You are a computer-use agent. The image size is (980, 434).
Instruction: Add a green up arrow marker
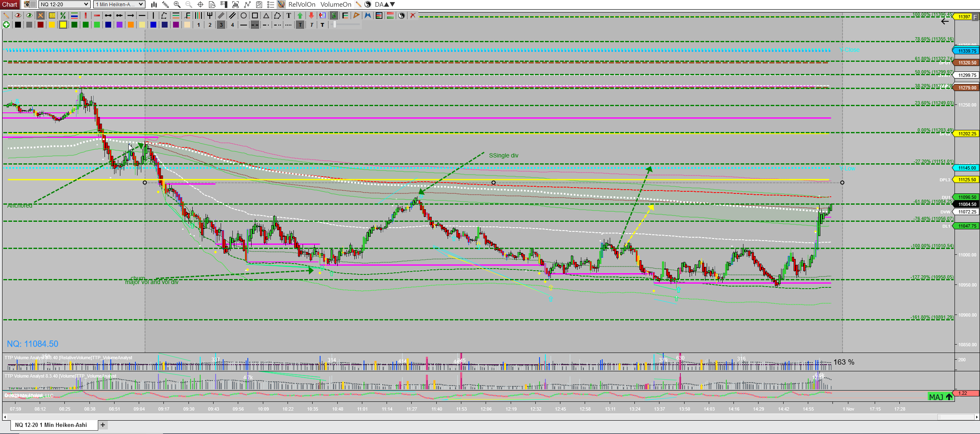[x=300, y=15]
